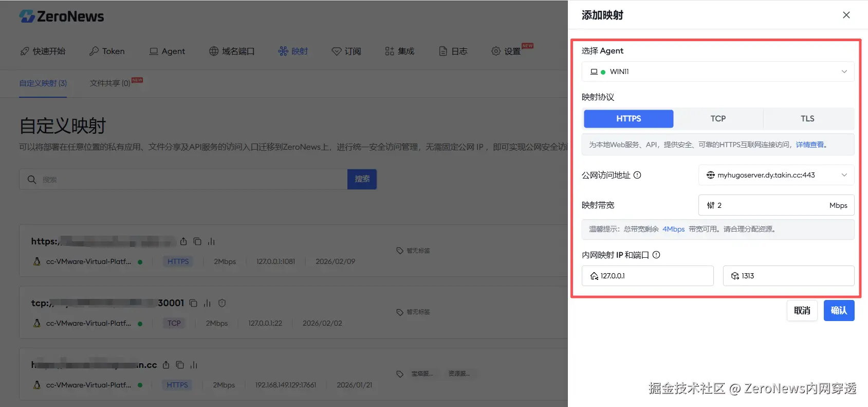Viewport: 868px width, 407px height.
Task: Open statistics chart for the tcp 30001 mapping
Action: (x=207, y=303)
